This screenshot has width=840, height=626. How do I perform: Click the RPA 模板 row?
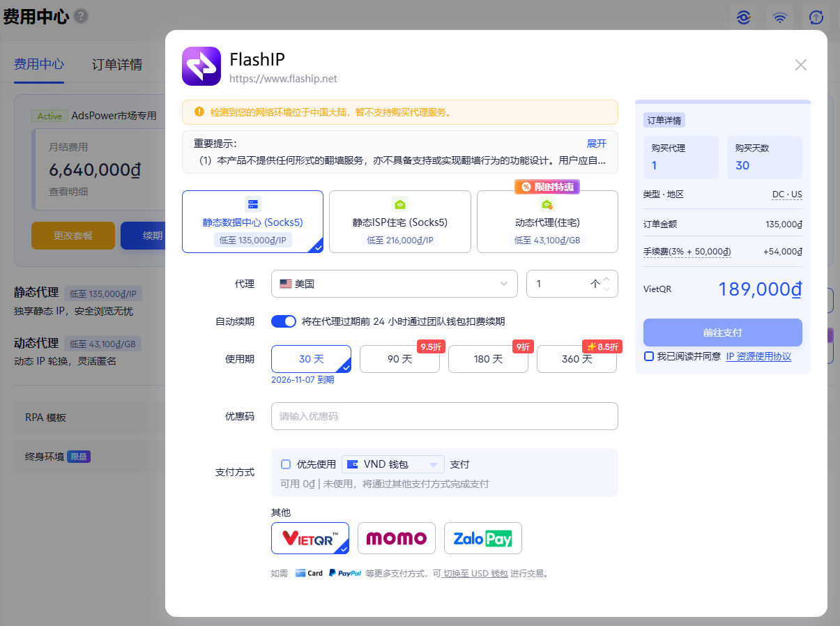coord(89,418)
